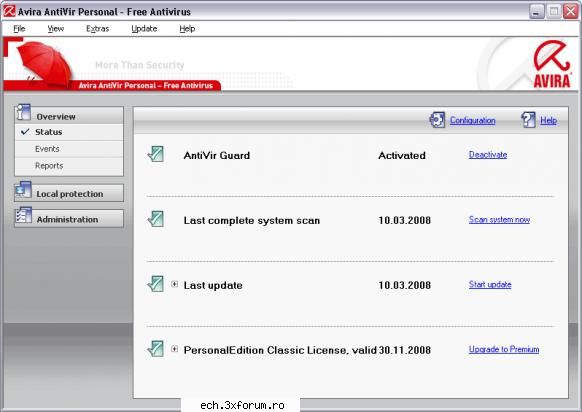Select Status in the sidebar
Screen dimensions: 582x412
(69, 132)
